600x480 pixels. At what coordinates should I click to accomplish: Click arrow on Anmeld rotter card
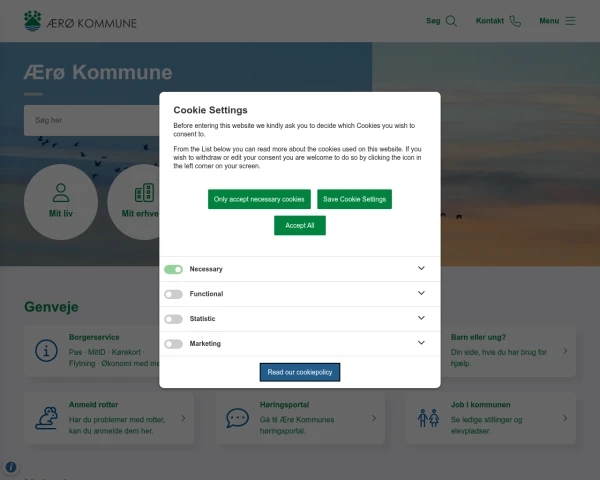point(183,418)
